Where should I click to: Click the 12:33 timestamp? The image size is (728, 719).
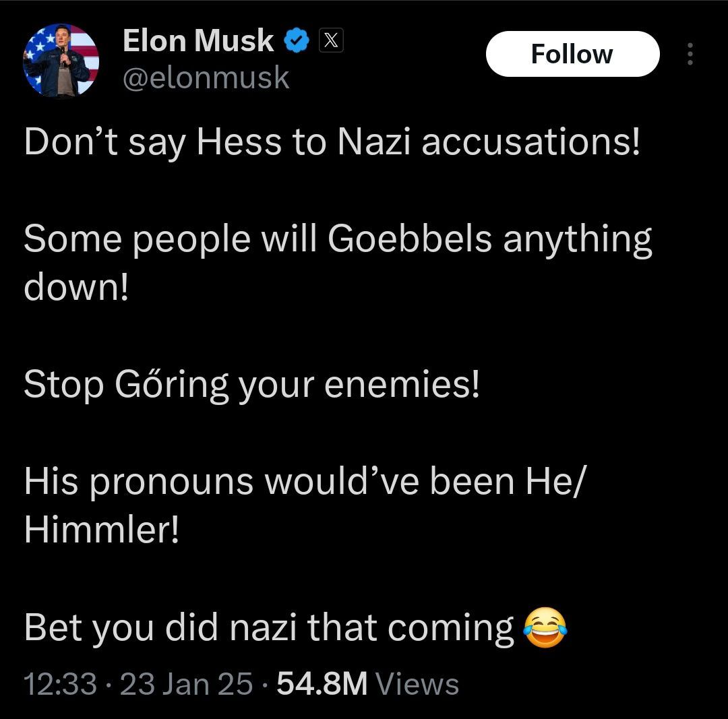point(61,685)
